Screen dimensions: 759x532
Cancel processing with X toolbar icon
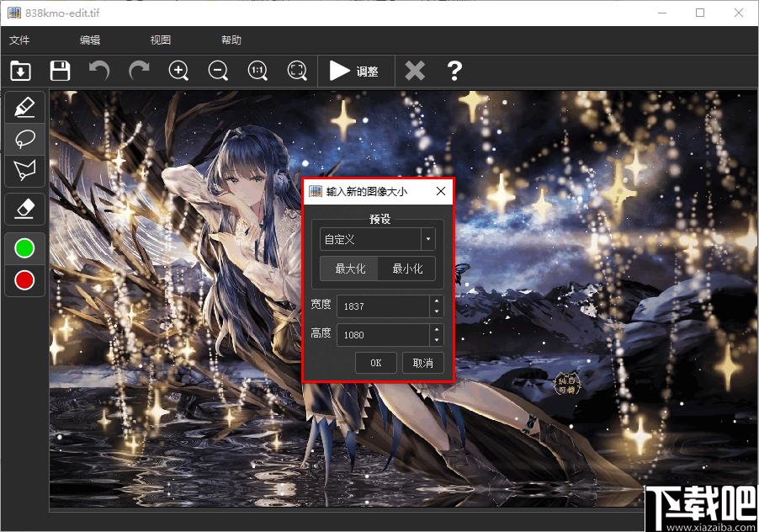click(x=415, y=72)
